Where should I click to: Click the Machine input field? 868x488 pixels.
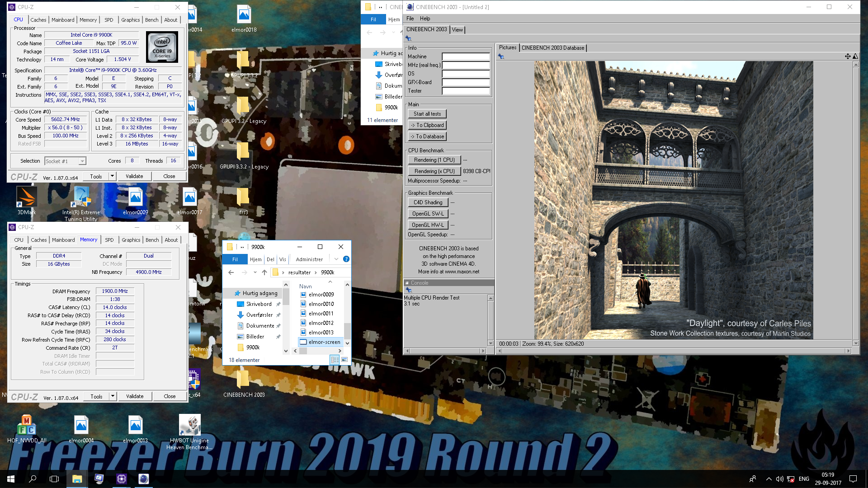(x=466, y=57)
